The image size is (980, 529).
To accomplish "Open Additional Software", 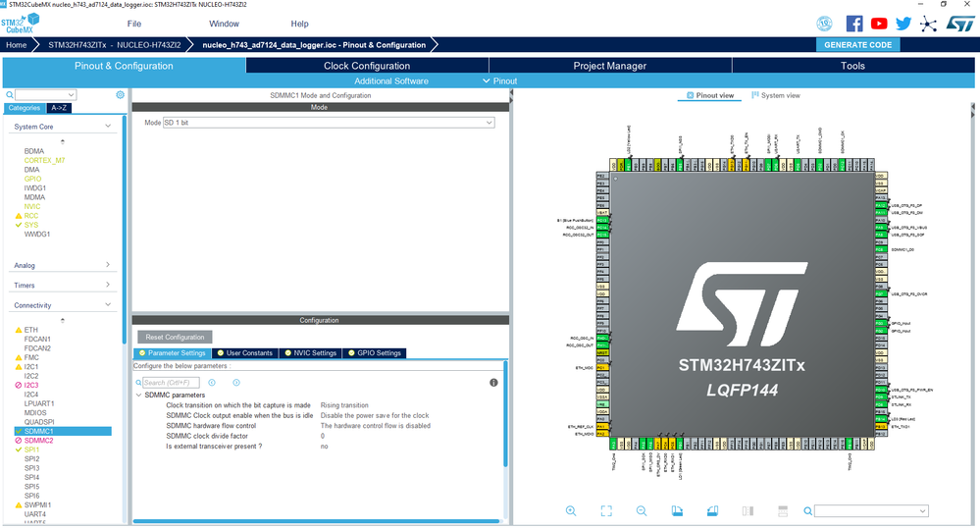I will (391, 81).
